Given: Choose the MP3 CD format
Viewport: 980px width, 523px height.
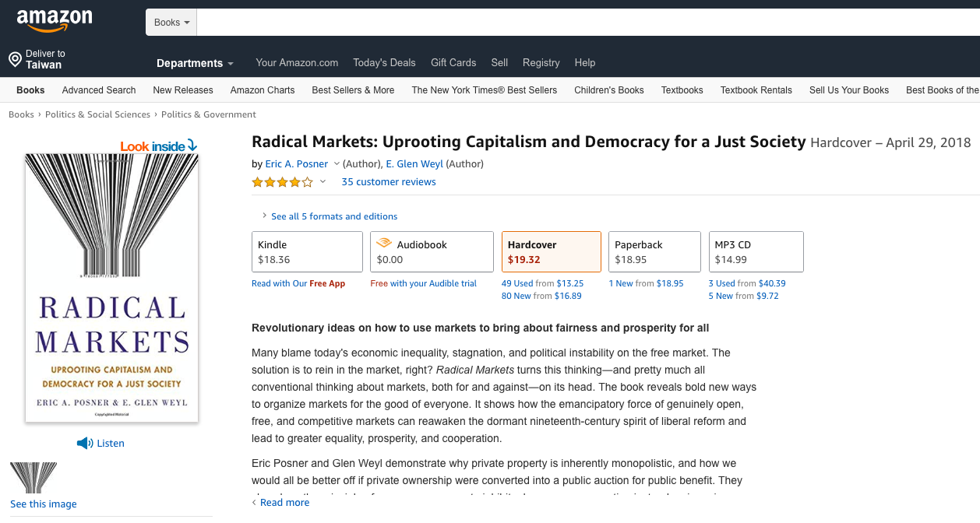Looking at the screenshot, I should click(x=756, y=251).
